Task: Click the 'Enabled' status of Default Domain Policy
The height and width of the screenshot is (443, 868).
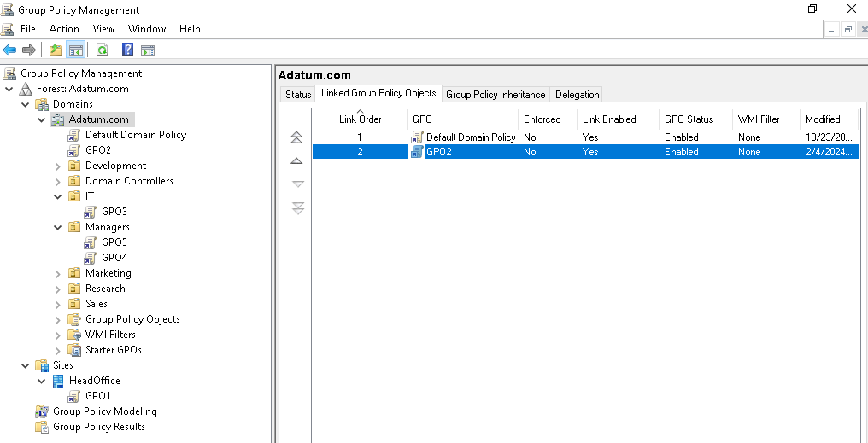Action: point(682,137)
